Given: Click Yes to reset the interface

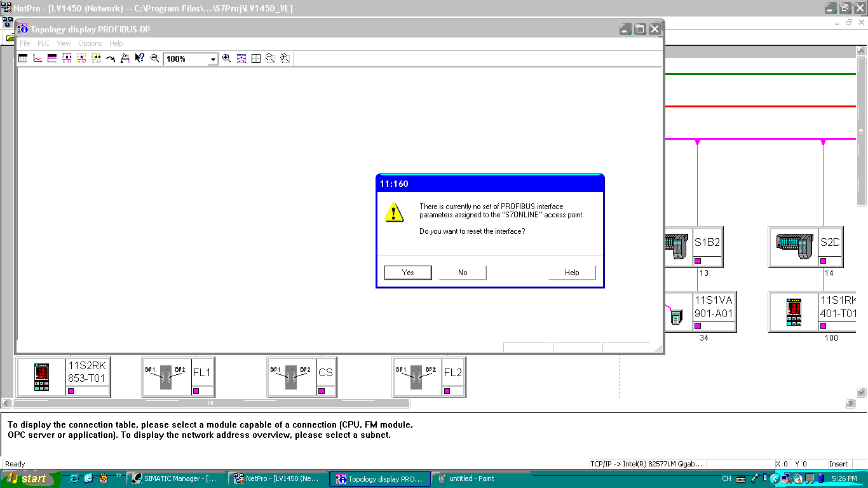Looking at the screenshot, I should (408, 273).
